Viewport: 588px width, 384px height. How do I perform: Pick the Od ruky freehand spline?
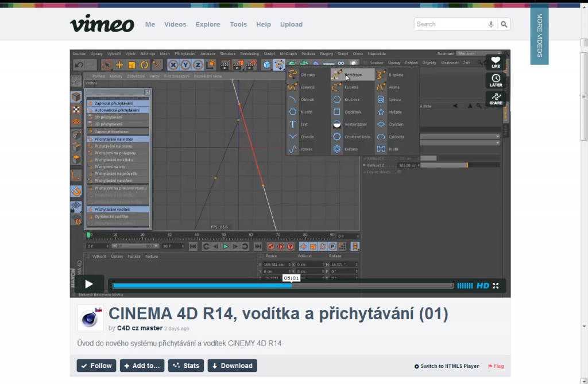point(303,75)
